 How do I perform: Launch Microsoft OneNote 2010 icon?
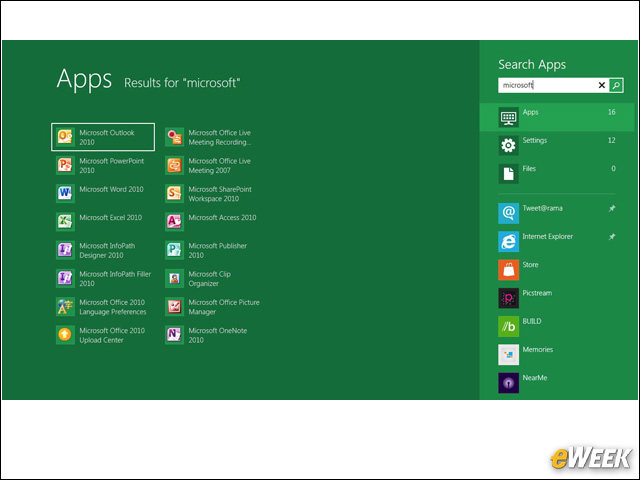click(x=174, y=335)
